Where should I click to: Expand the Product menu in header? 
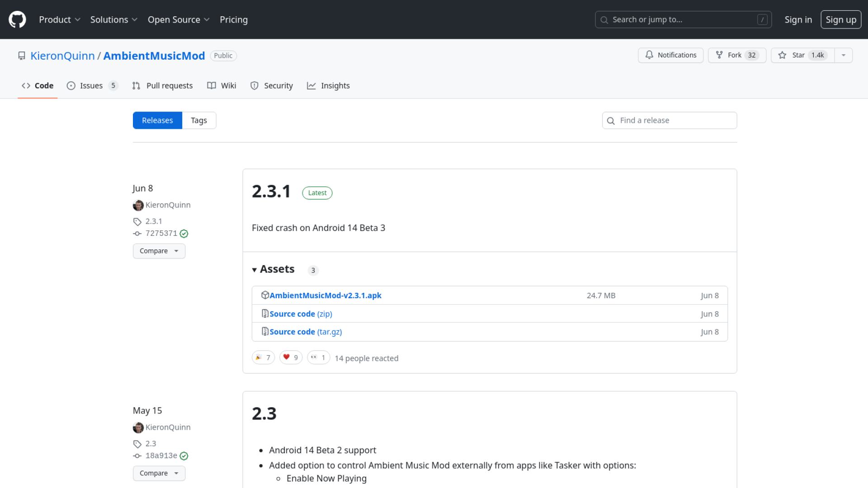coord(59,19)
